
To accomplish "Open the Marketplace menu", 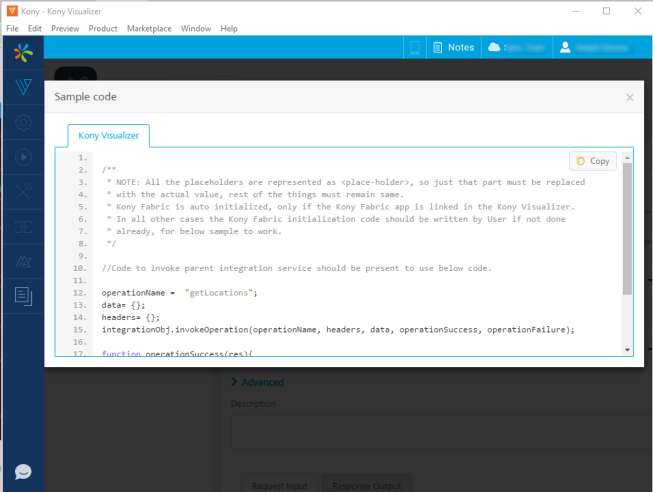I will point(149,28).
